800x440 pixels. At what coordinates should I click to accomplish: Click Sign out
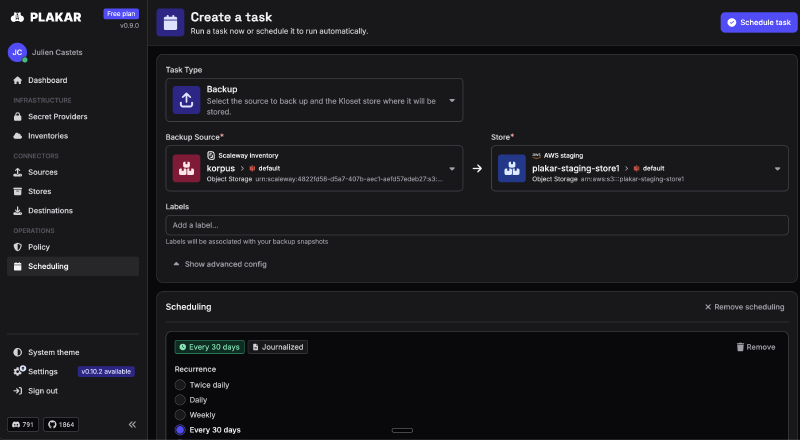(43, 390)
